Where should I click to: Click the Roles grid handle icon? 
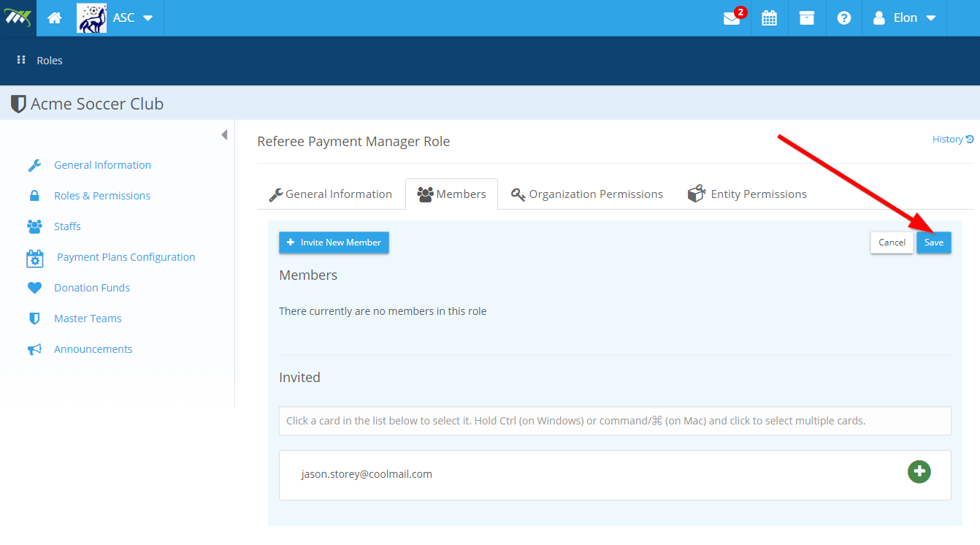coord(21,60)
